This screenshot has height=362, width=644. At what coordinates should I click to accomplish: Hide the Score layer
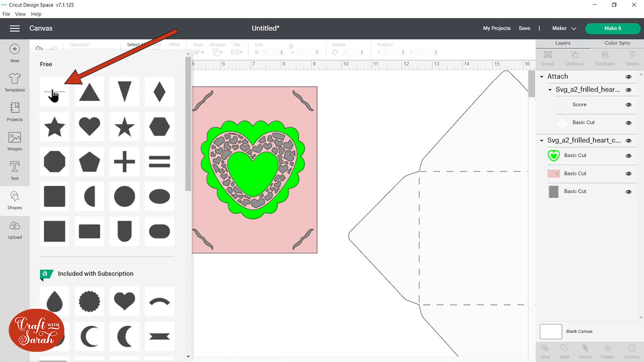pos(628,105)
